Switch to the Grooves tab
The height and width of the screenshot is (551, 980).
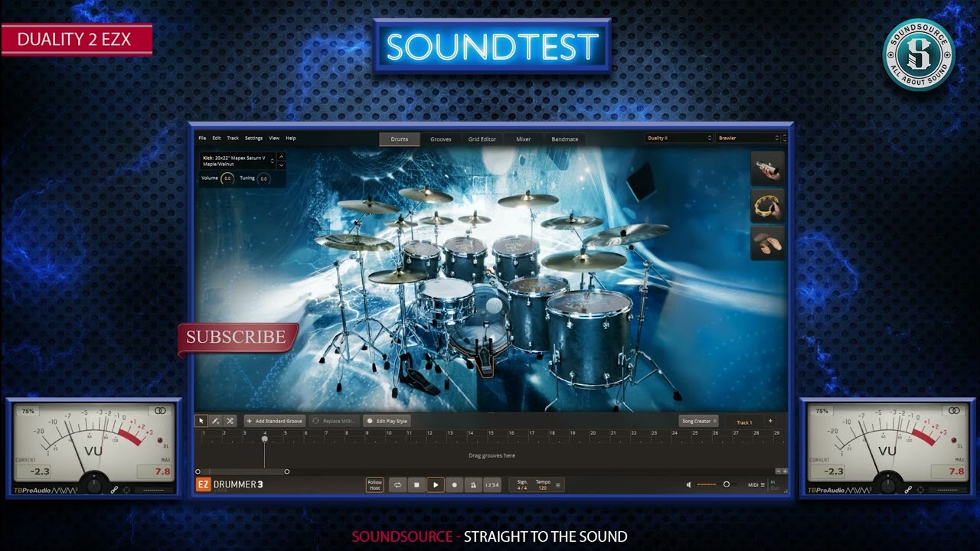click(x=441, y=139)
